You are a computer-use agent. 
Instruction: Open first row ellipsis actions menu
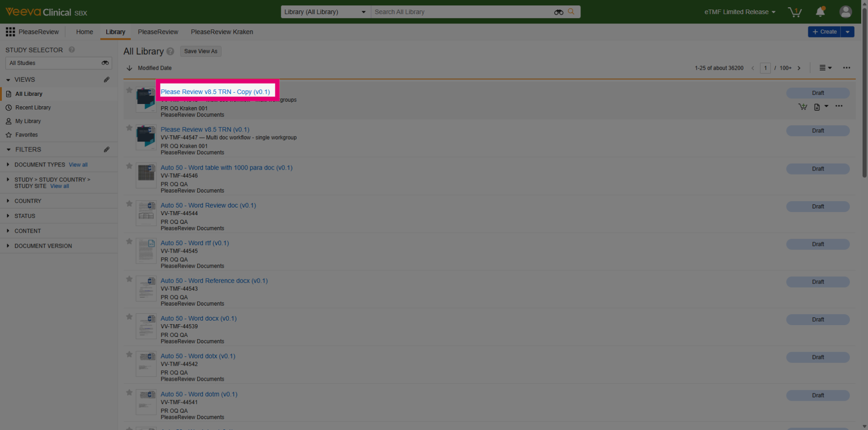click(x=839, y=106)
